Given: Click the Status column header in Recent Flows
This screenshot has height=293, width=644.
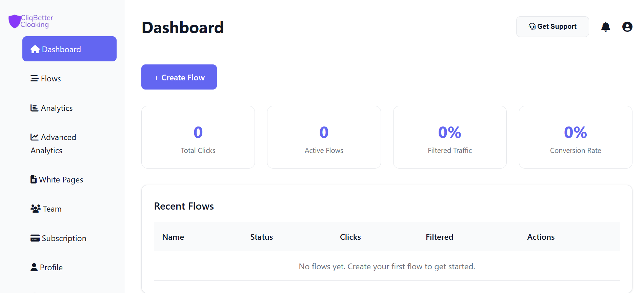Looking at the screenshot, I should [261, 237].
